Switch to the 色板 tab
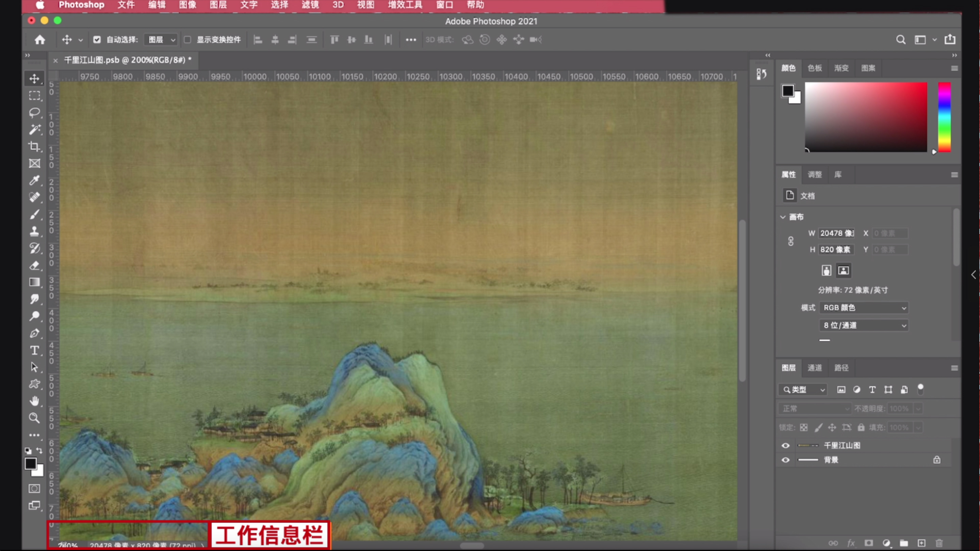980x551 pixels. tap(815, 68)
